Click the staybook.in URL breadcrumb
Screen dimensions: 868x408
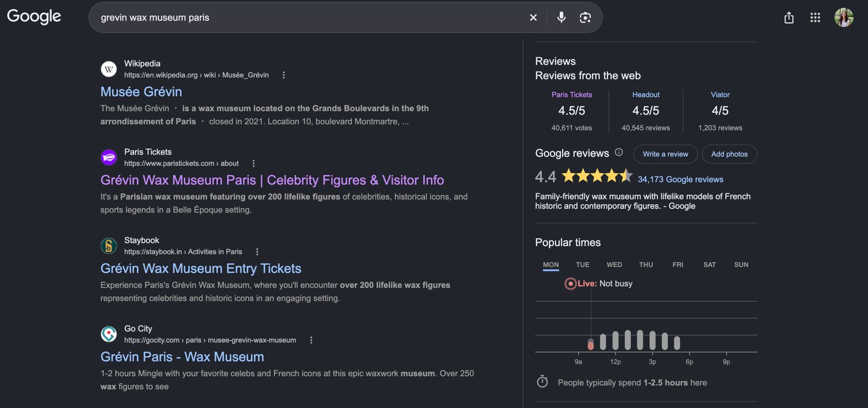click(183, 252)
